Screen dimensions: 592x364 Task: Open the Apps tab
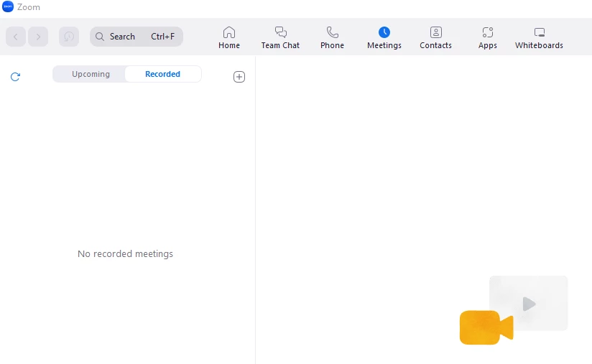(x=487, y=38)
